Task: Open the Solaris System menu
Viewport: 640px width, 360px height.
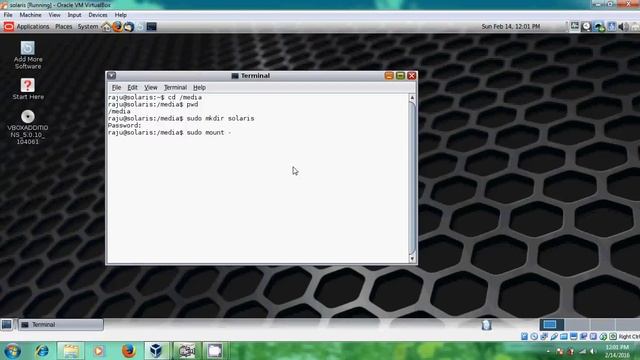Action: 88,27
